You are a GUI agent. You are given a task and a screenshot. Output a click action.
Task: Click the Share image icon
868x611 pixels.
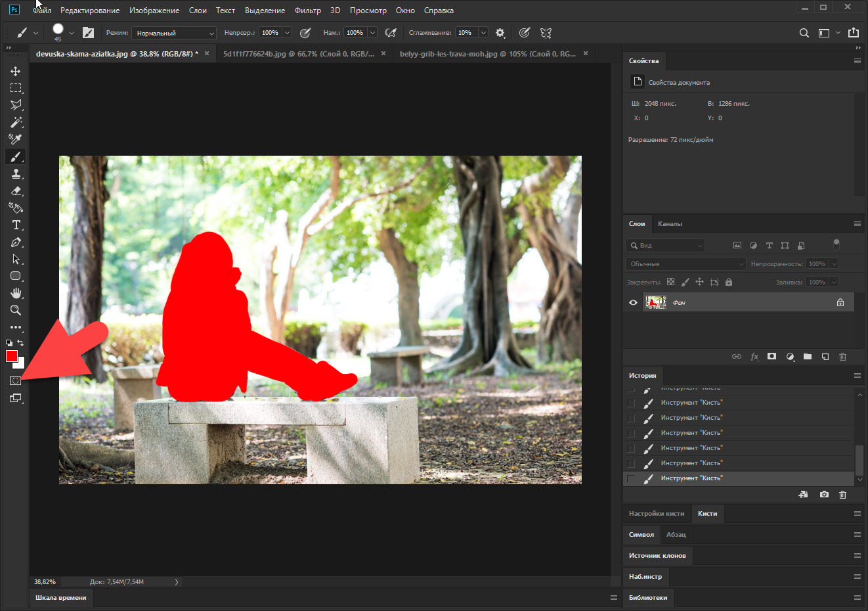pyautogui.click(x=854, y=33)
